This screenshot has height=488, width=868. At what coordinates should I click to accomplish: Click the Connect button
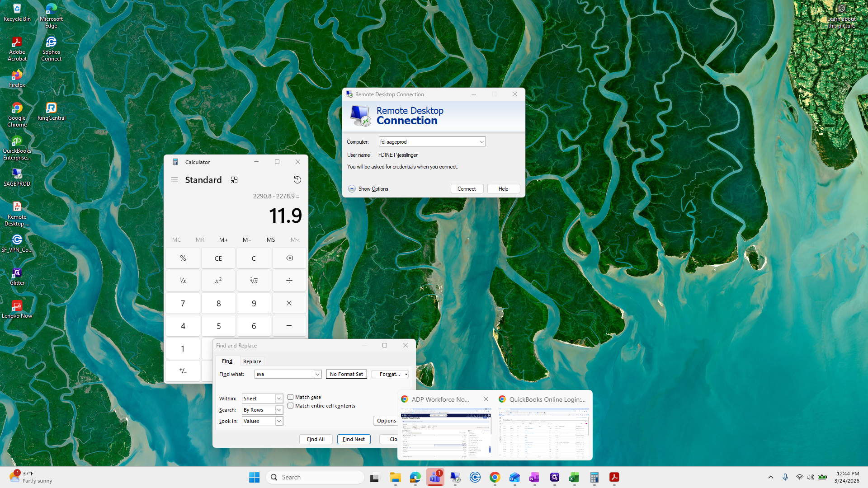(467, 189)
